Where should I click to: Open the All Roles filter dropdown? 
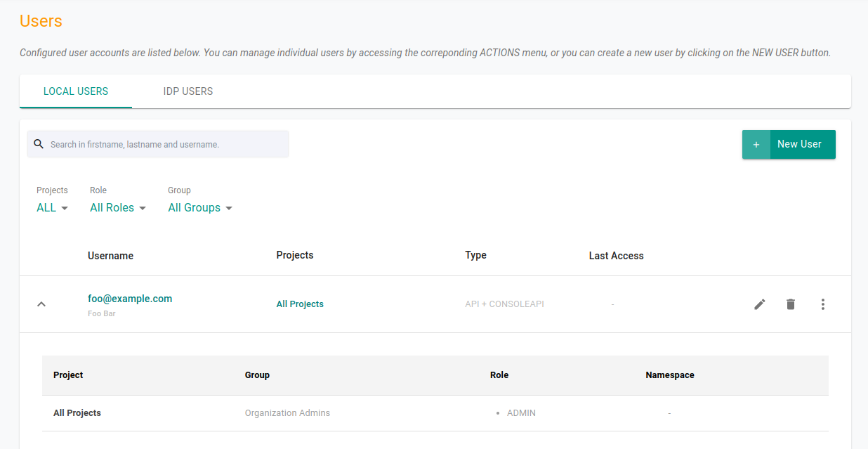[x=118, y=208]
